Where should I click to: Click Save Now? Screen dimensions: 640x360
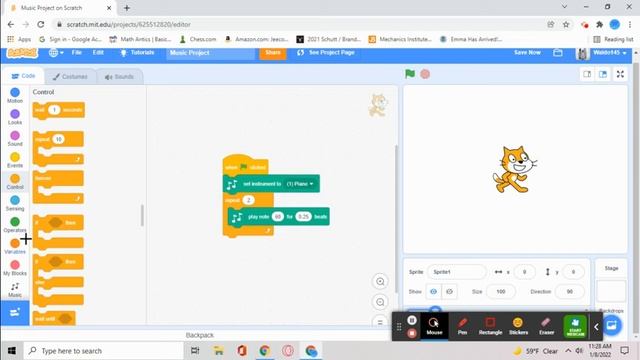tap(527, 53)
